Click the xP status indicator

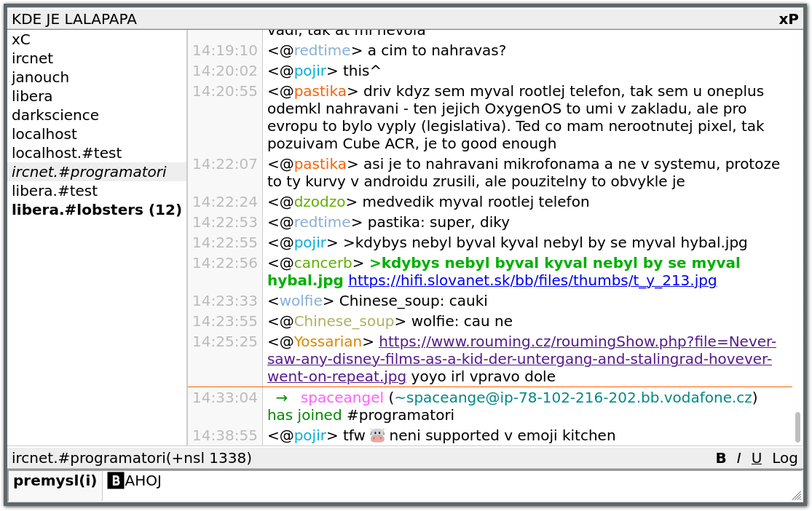(x=788, y=20)
